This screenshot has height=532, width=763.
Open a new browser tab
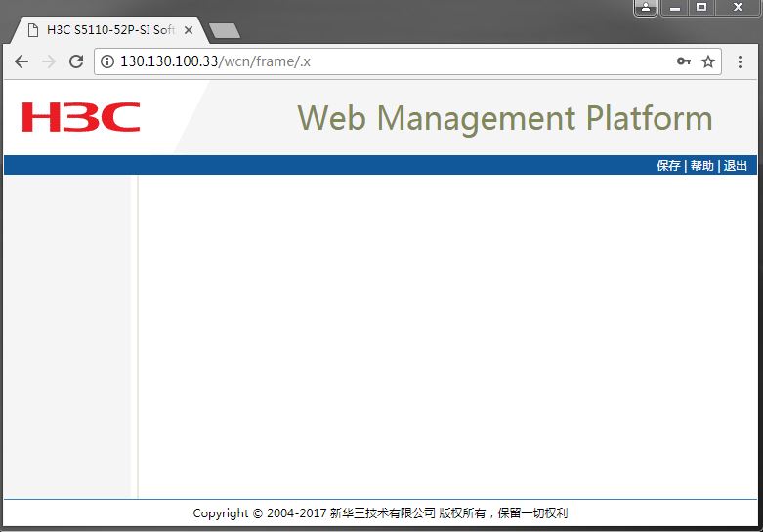(225, 30)
